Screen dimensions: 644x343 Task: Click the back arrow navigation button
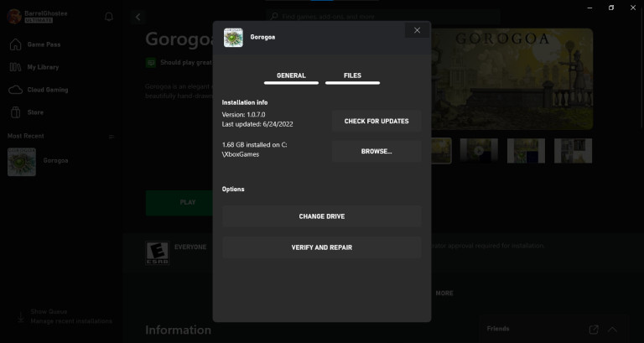pos(138,17)
